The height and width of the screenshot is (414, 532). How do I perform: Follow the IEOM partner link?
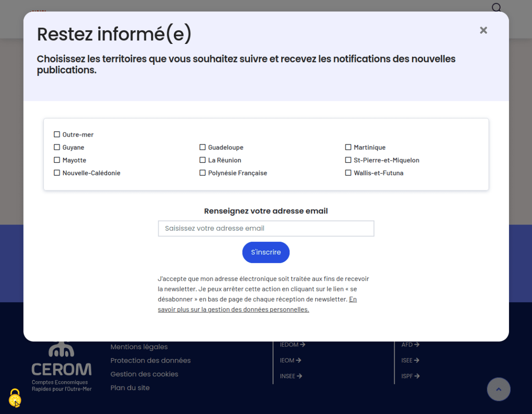290,360
